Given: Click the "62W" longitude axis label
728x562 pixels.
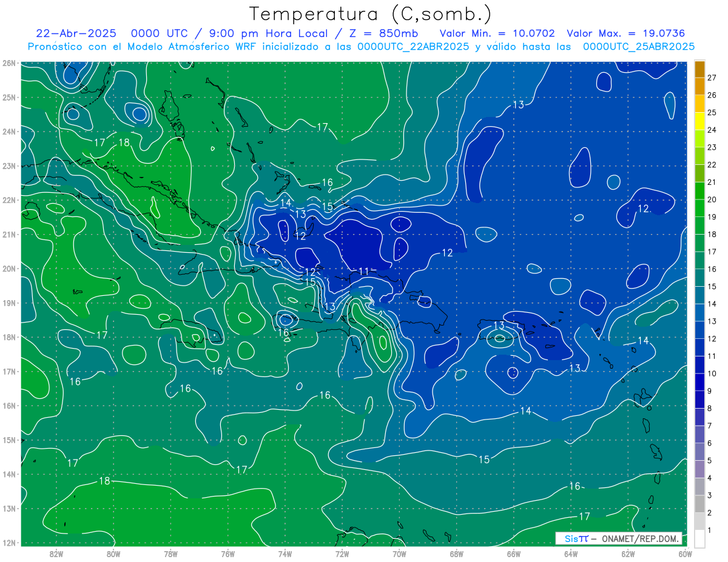Looking at the screenshot, I should click(628, 554).
